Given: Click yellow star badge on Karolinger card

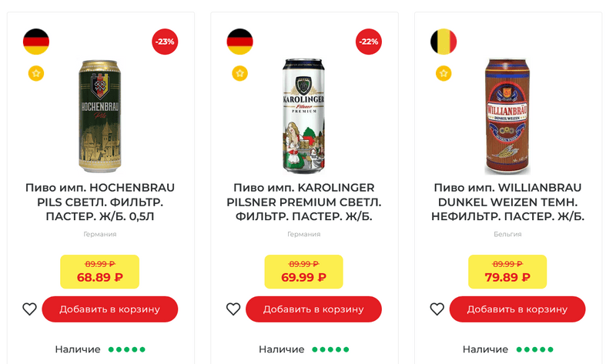Looking at the screenshot, I should pos(239,73).
